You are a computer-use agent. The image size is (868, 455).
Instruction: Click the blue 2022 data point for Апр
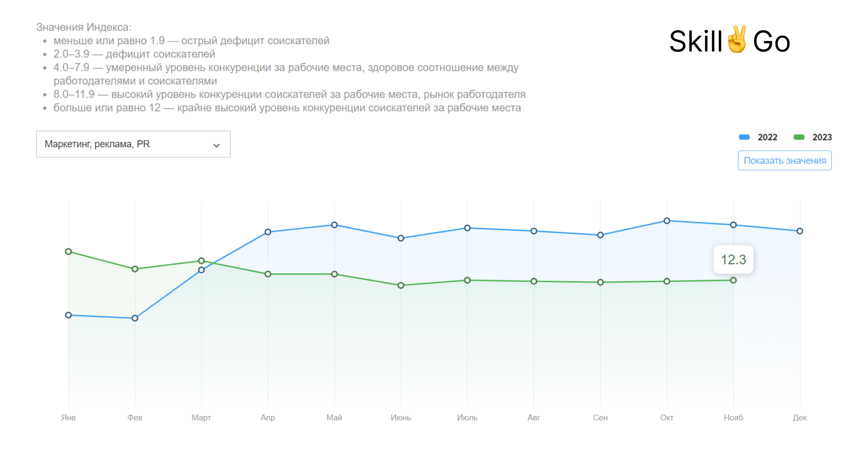point(268,232)
